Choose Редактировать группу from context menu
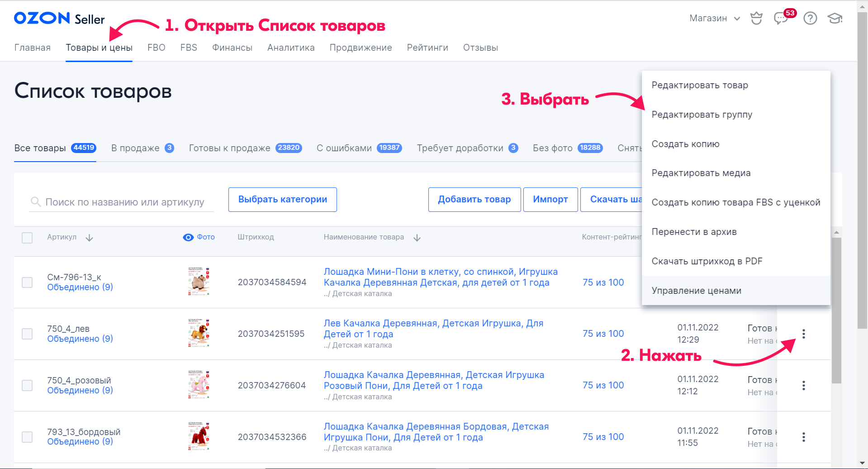Viewport: 868px width, 469px height. click(702, 115)
